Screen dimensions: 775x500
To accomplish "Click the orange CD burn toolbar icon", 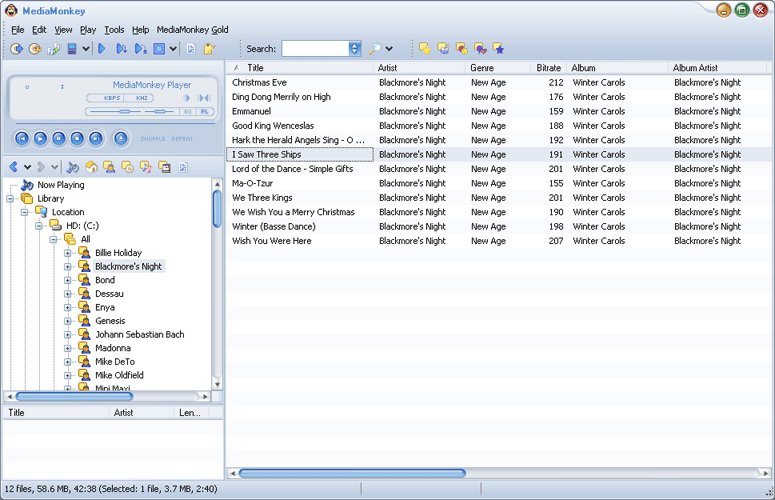I will tap(35, 48).
